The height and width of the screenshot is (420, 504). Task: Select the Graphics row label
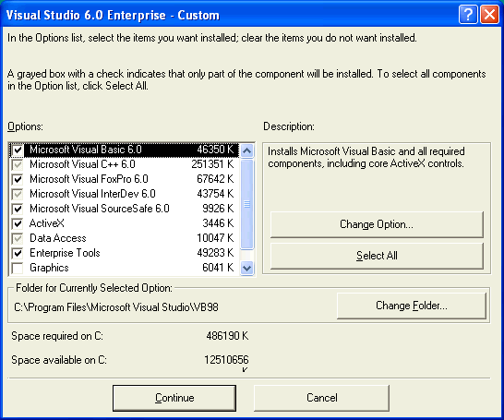tap(49, 268)
